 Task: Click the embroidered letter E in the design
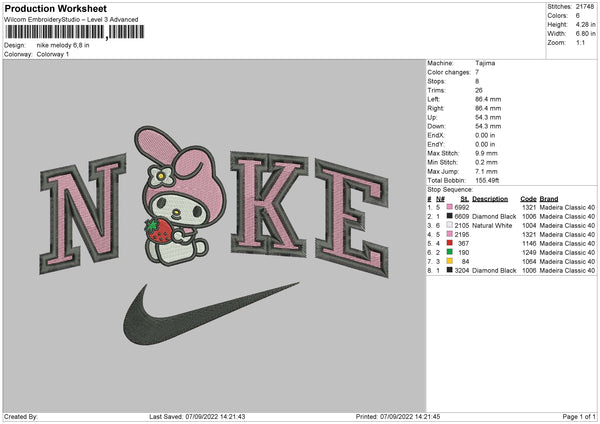[352, 218]
